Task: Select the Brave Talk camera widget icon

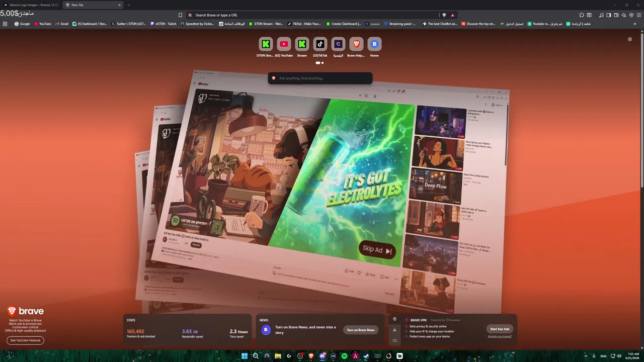Action: pyautogui.click(x=394, y=340)
